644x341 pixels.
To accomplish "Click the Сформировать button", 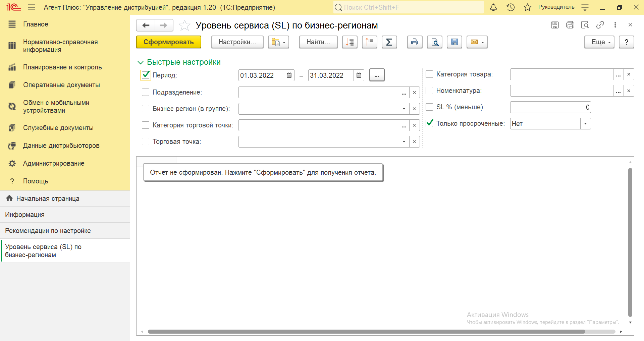I will coord(169,42).
